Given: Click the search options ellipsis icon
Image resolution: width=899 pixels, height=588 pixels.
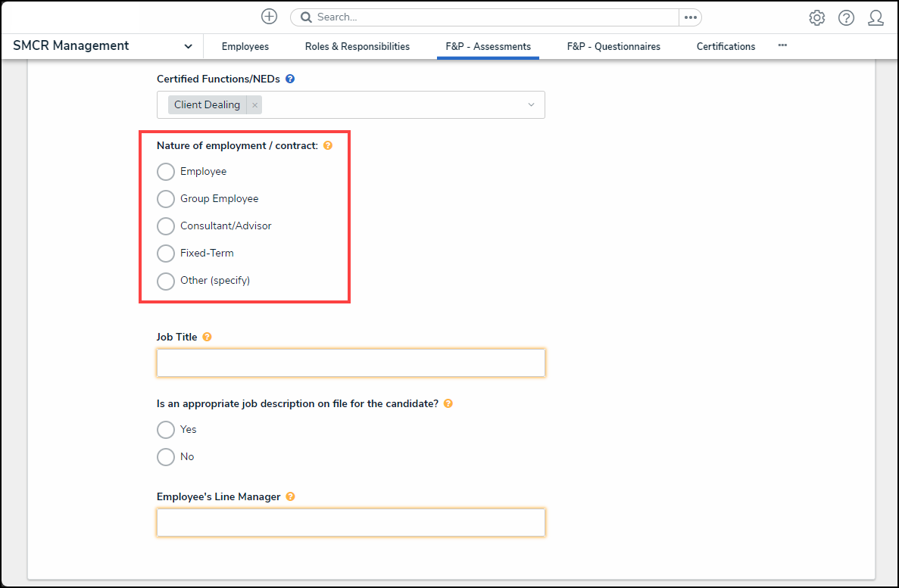Looking at the screenshot, I should pyautogui.click(x=690, y=17).
